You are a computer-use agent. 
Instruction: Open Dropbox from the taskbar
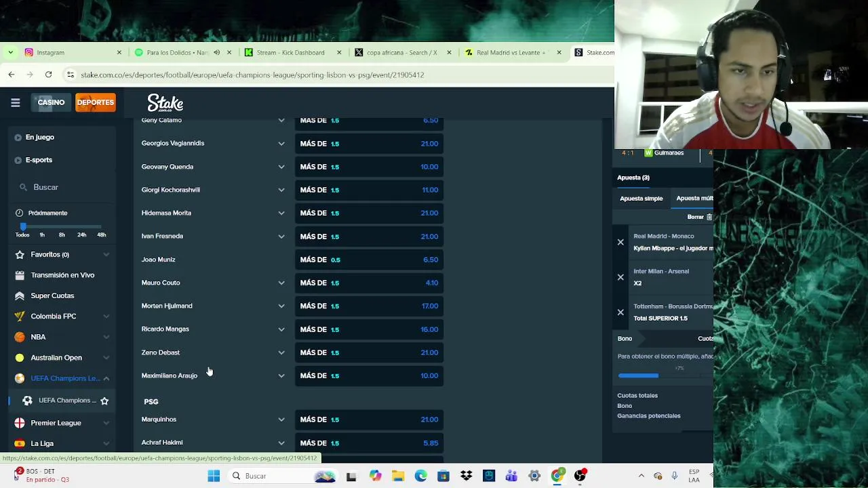467,476
